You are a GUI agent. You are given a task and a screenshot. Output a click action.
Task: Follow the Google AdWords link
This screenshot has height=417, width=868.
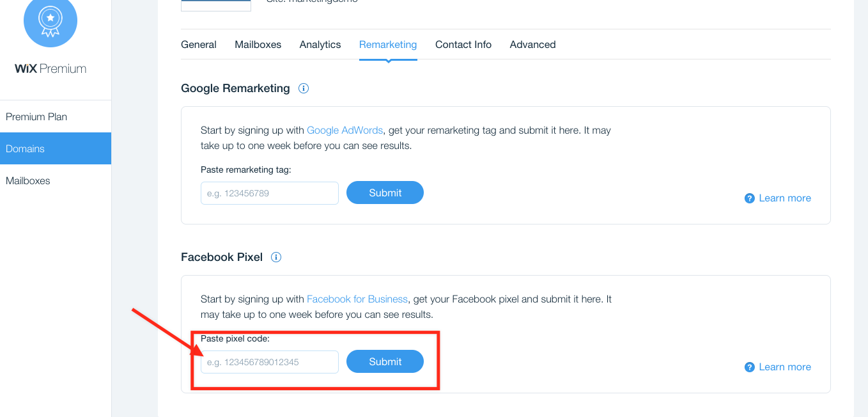click(345, 130)
